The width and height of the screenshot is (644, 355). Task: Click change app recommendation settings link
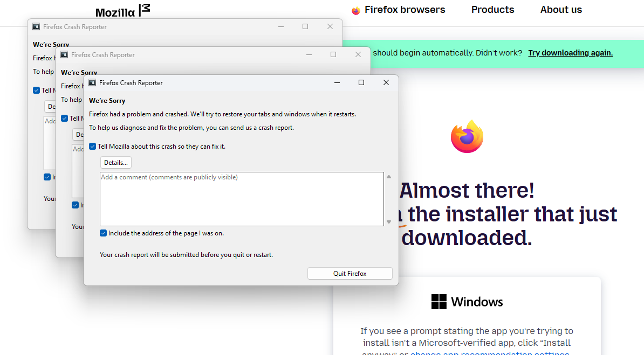click(490, 353)
